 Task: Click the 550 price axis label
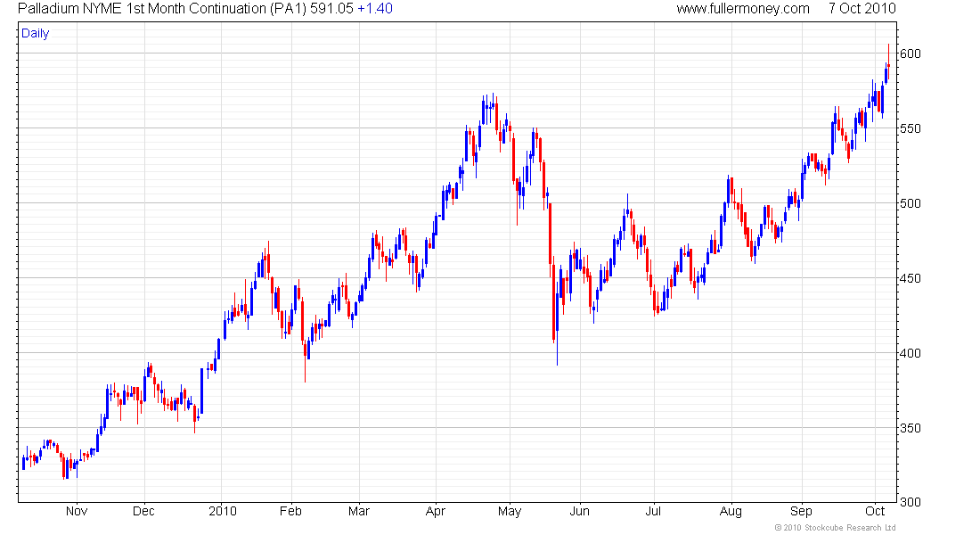coord(910,129)
